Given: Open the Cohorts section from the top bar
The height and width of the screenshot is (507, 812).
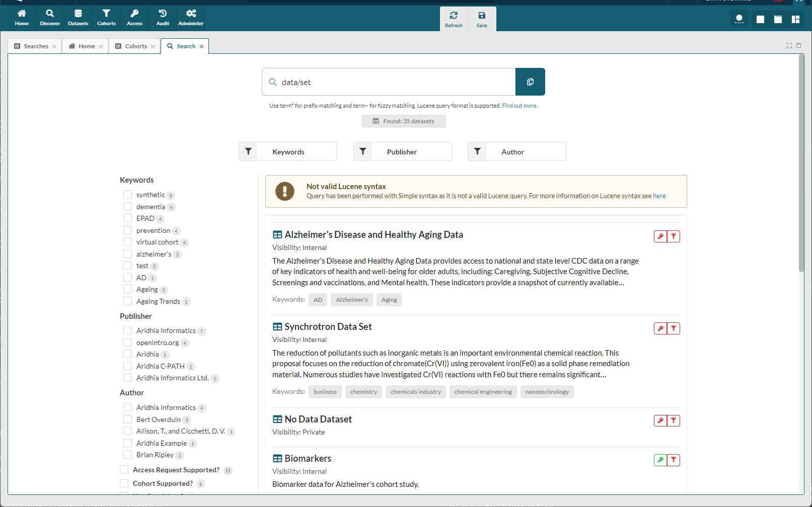Looking at the screenshot, I should click(106, 18).
